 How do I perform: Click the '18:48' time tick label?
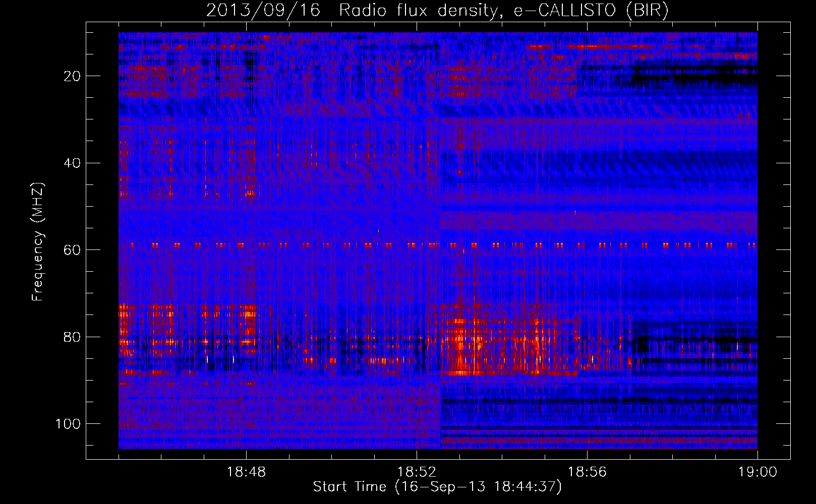[x=246, y=472]
